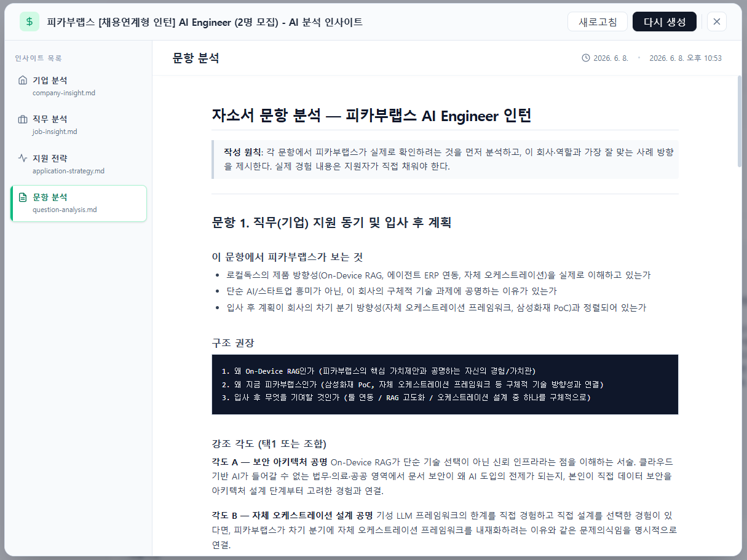Screen dimensions: 747x560
Task: Click the 각도 A — 보안 아키텍처 공명 paragraph
Action: pyautogui.click(x=443, y=476)
